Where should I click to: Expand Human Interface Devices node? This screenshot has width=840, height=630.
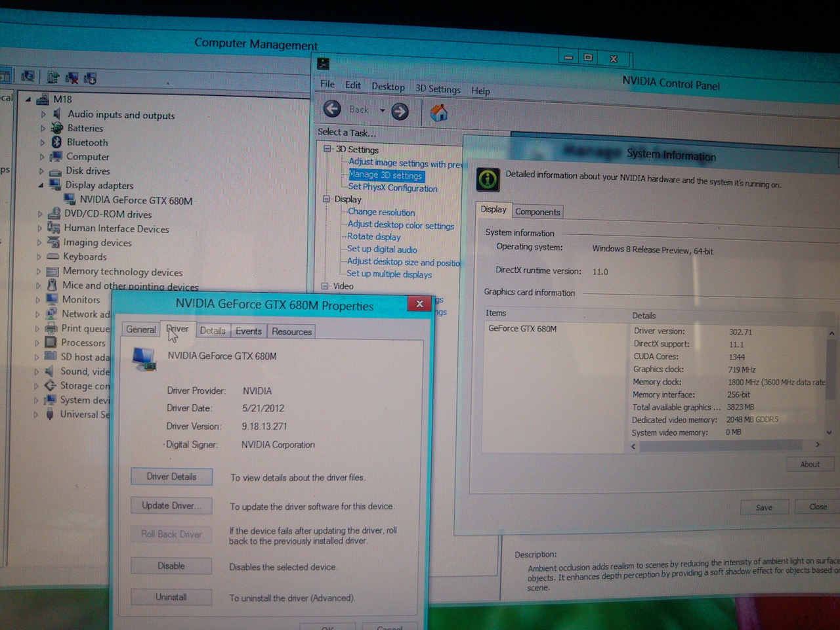pos(39,228)
